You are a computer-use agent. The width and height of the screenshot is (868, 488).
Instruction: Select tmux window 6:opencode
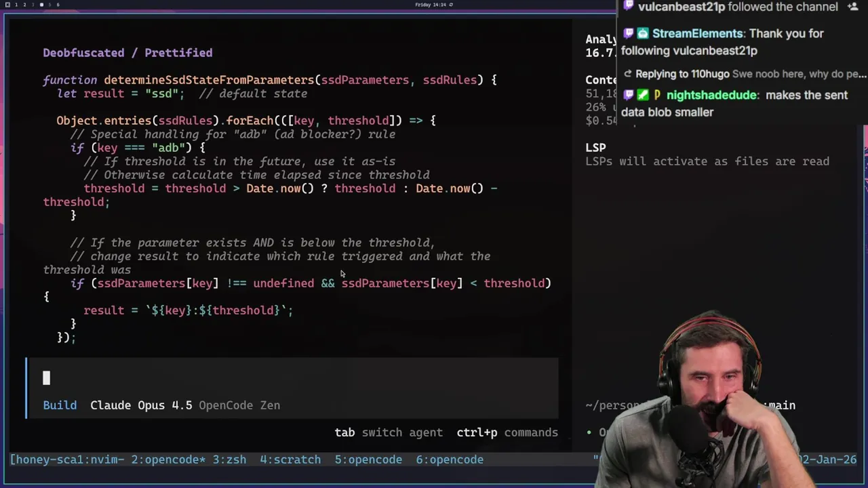450,460
